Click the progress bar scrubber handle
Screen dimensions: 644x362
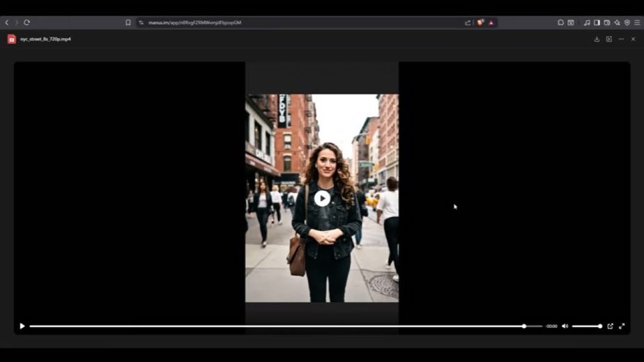coord(524,326)
